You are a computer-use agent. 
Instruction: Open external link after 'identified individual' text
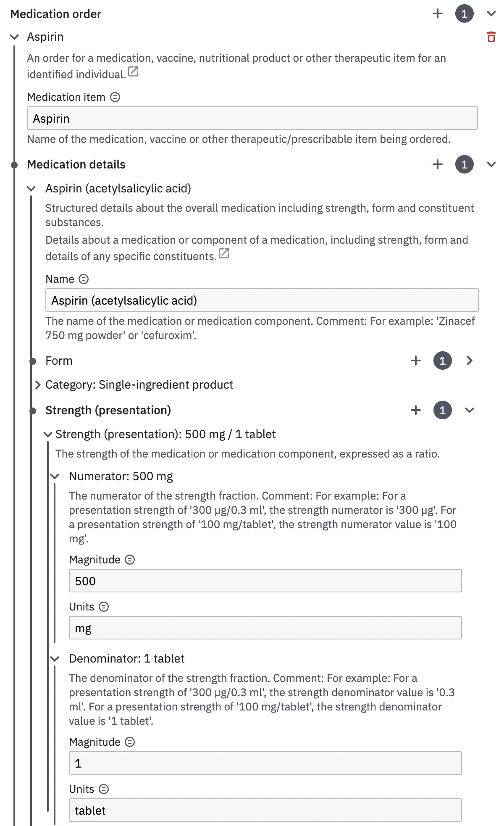(133, 72)
